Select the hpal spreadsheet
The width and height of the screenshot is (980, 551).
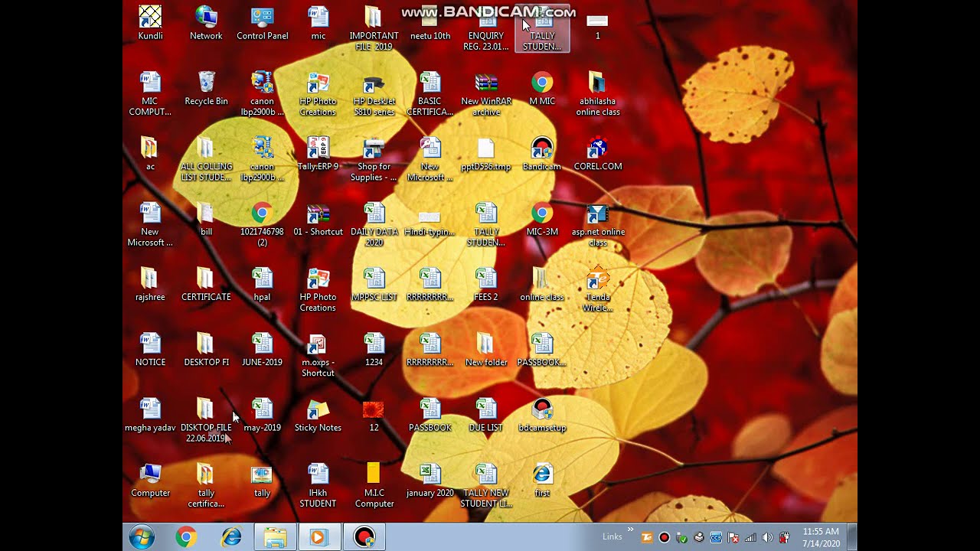[262, 284]
